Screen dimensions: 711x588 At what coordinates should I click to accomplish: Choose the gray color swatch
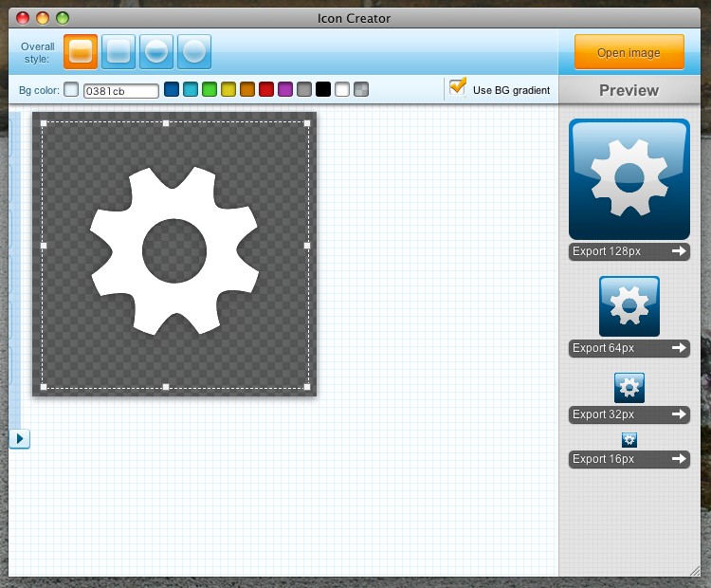pyautogui.click(x=304, y=89)
